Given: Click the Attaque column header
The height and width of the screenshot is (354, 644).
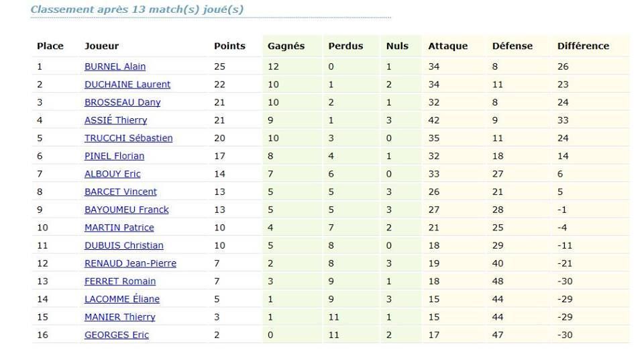Looking at the screenshot, I should coord(448,46).
